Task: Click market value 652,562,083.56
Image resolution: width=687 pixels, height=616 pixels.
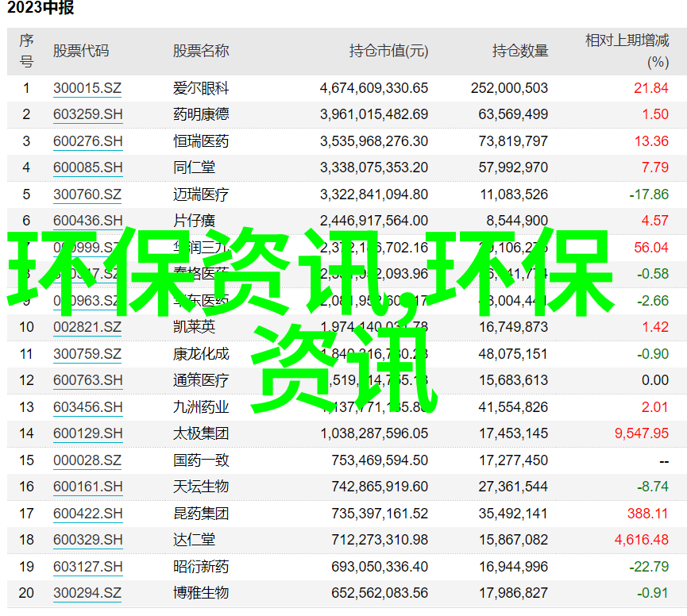Action: tap(380, 593)
